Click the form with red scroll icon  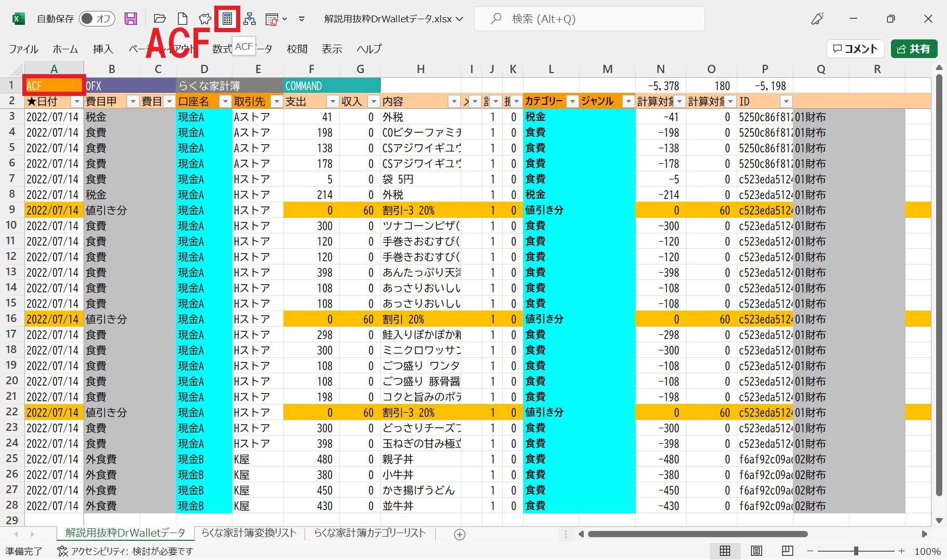click(x=271, y=20)
